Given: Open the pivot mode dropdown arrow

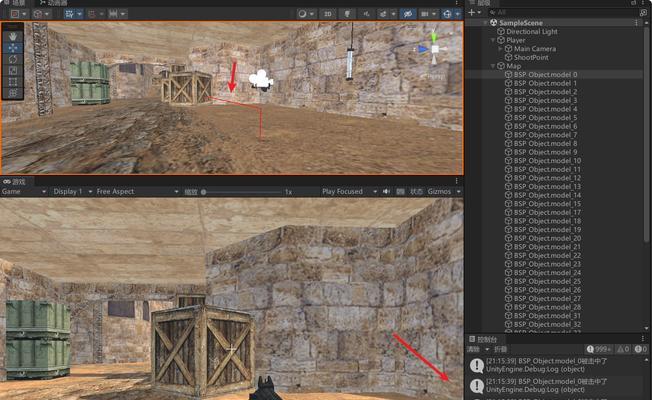Looking at the screenshot, I should coord(24,14).
